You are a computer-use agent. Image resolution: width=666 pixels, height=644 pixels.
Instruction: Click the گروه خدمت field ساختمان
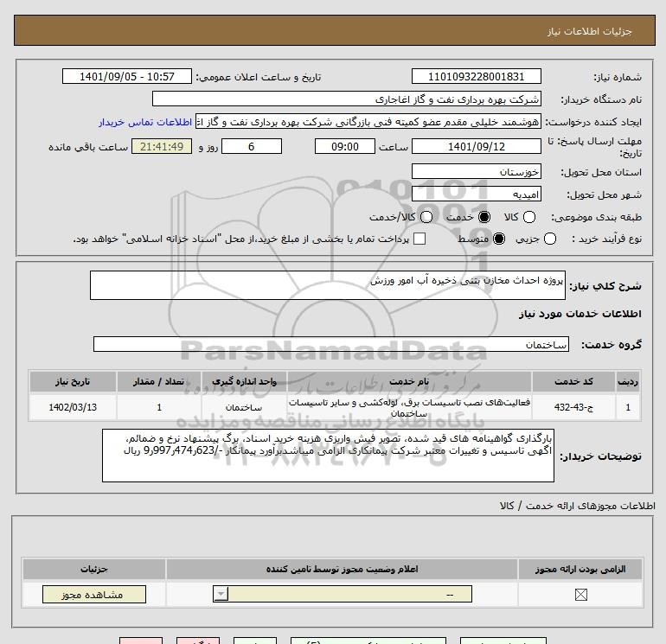[x=331, y=344]
